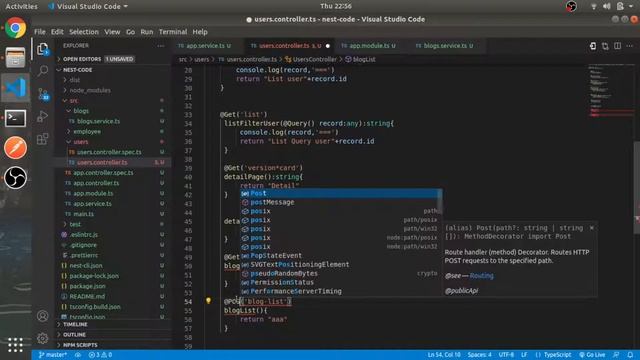Open the Explorer more actions ellipsis
This screenshot has height=360, width=640.
coord(161,46)
